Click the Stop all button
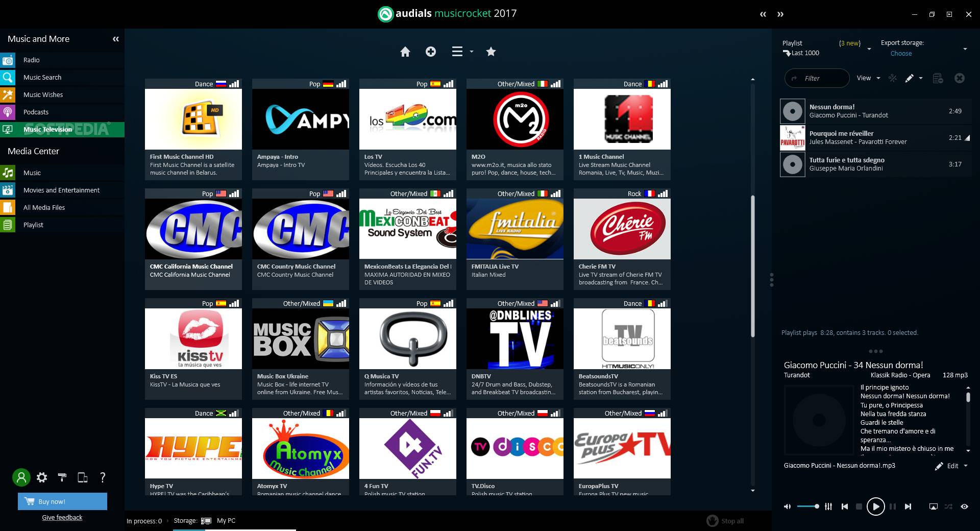 (725, 521)
